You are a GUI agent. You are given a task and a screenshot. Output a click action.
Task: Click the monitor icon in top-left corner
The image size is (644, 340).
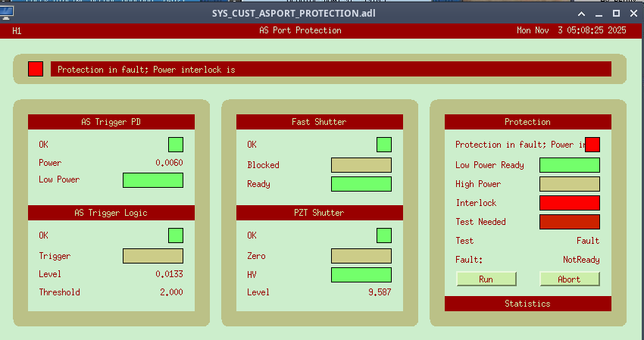point(8,13)
